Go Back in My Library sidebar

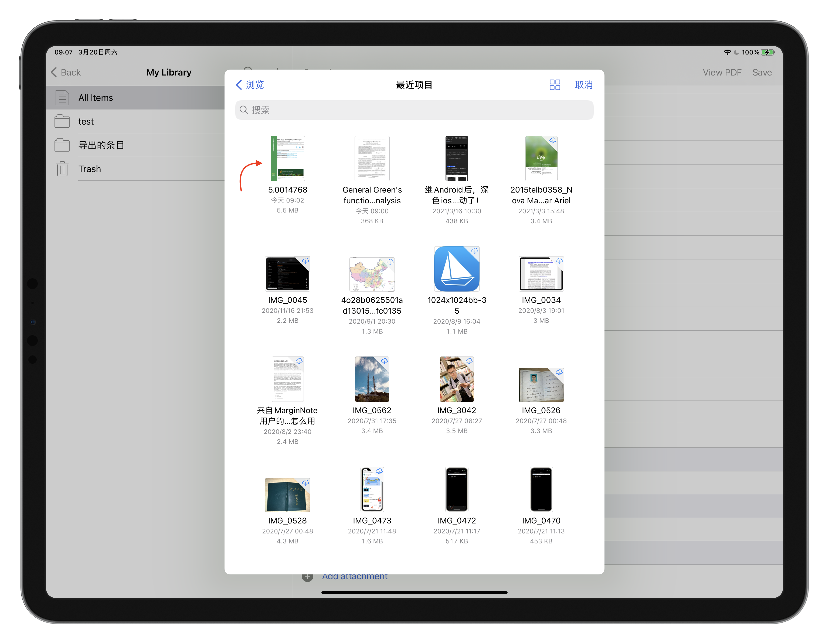[66, 73]
